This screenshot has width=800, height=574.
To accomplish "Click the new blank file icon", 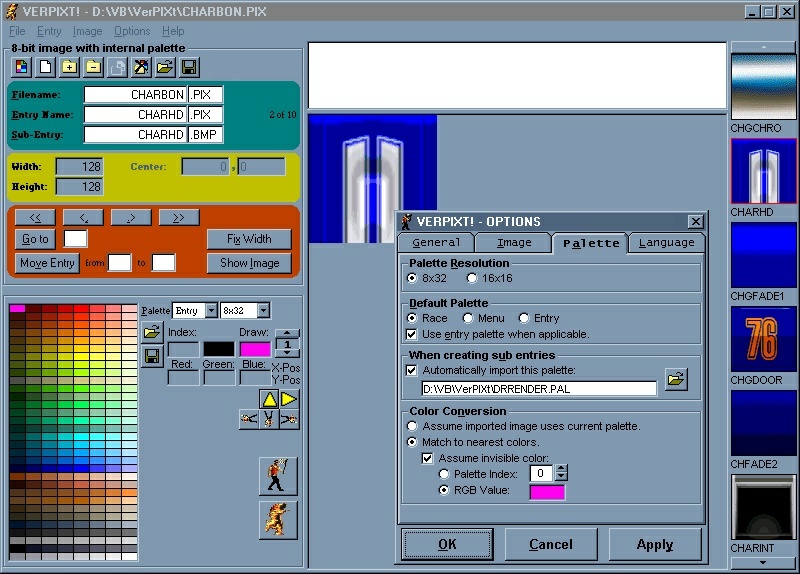I will pos(45,67).
